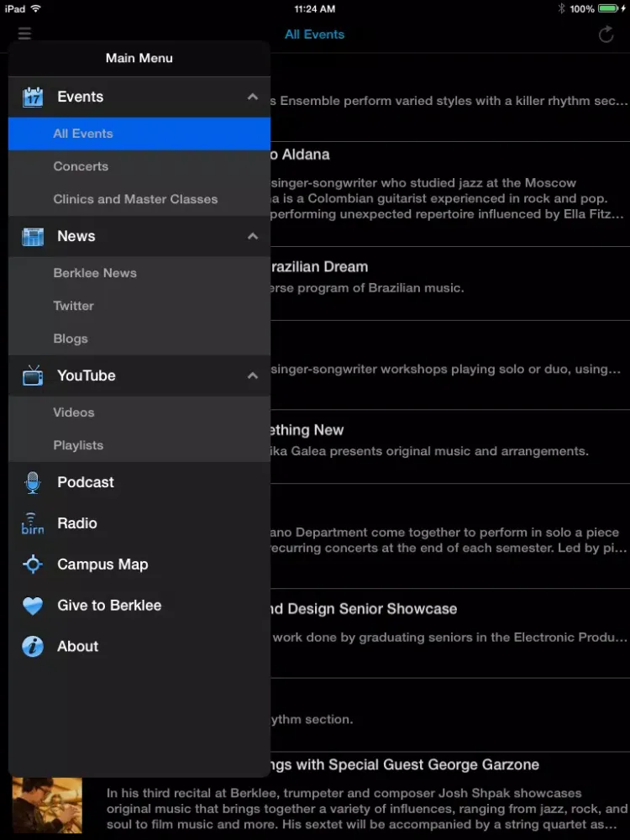The width and height of the screenshot is (630, 840).
Task: Open YouTube Playlists item
Action: 139,445
